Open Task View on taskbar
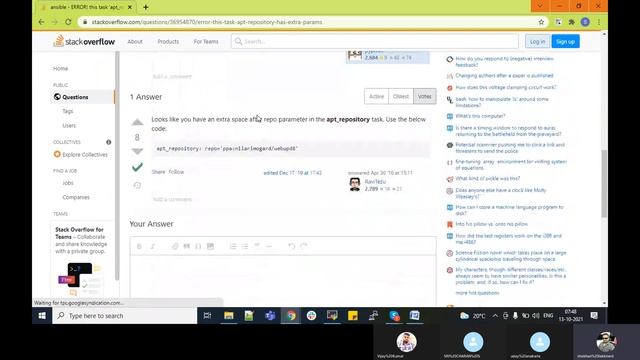Image resolution: width=640 pixels, height=360 pixels. click(207, 316)
